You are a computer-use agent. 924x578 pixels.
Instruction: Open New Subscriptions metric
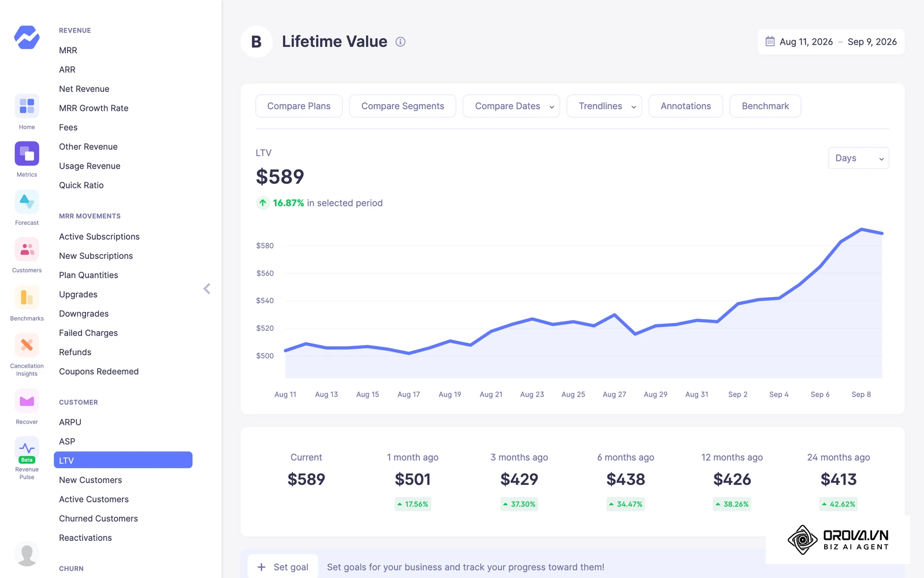click(96, 256)
